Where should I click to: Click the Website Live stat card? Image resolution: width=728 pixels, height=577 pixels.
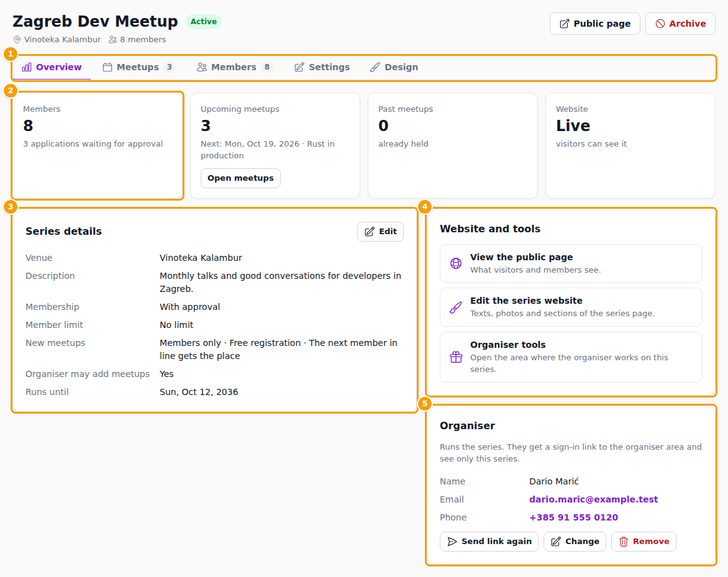(630, 146)
